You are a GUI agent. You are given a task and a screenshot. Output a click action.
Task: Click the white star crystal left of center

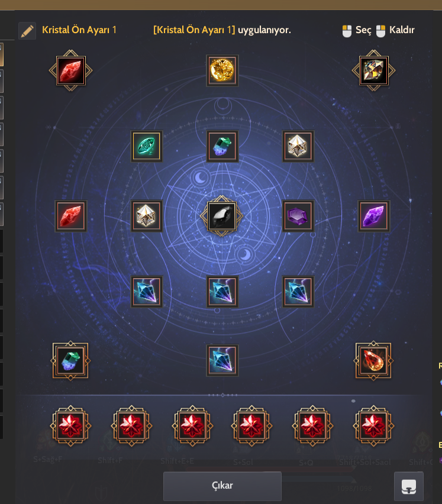pyautogui.click(x=147, y=216)
